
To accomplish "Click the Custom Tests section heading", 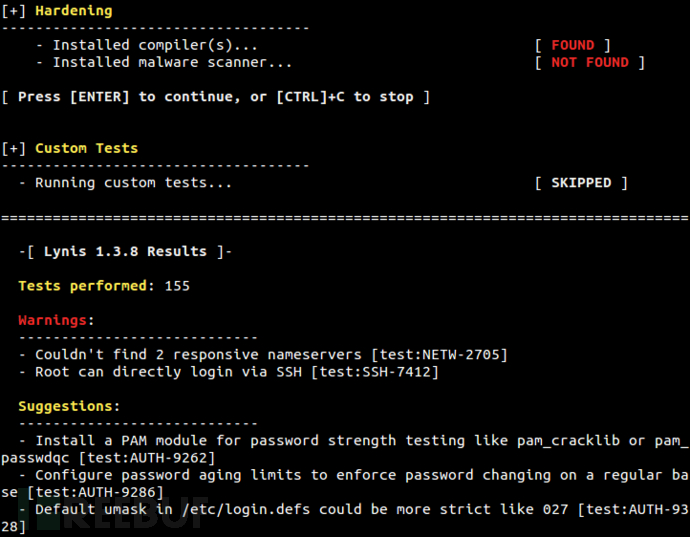I will (86, 148).
